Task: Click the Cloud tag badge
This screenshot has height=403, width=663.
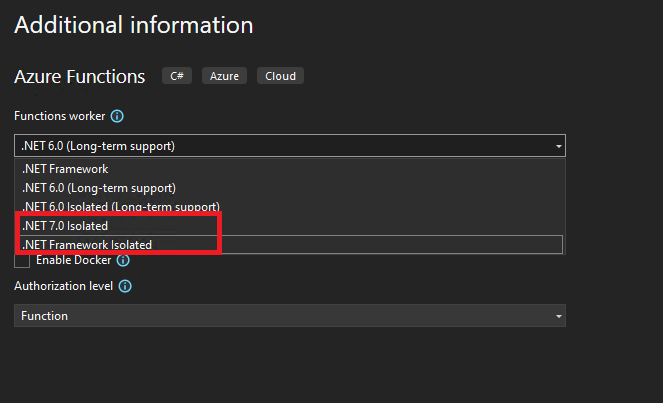Action: 280,76
